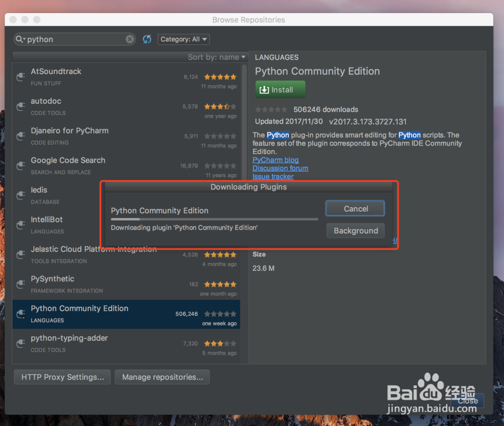Click the details panel star rating
The image size is (504, 426).
(x=271, y=110)
